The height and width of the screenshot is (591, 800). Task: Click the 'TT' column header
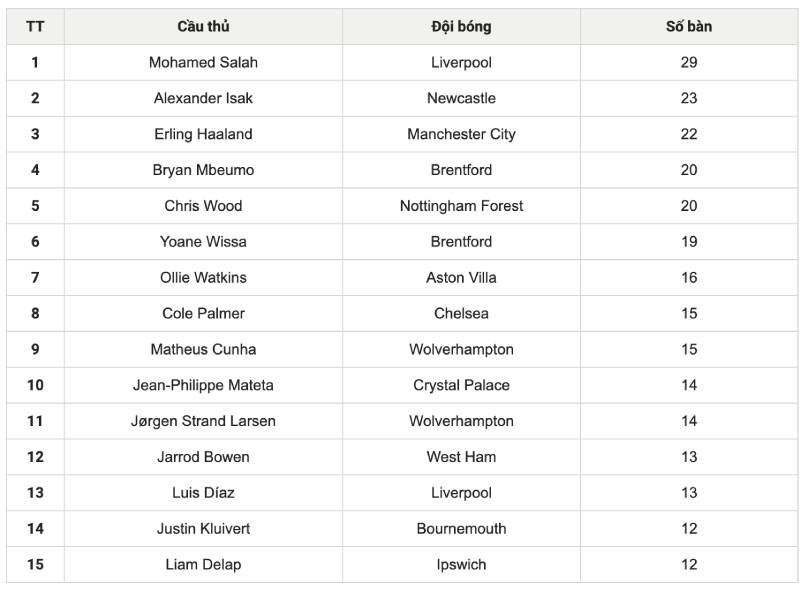[x=35, y=27]
